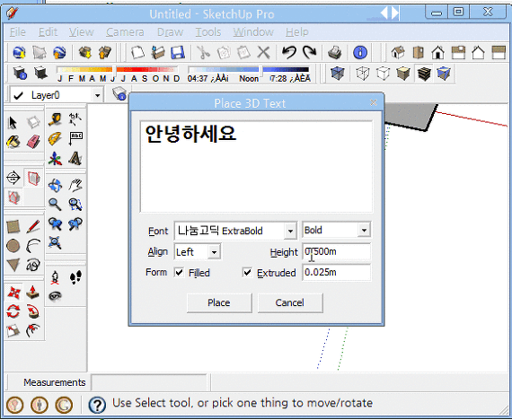Screen dimensions: 512x420
Task: Open the View menu
Action: point(82,32)
